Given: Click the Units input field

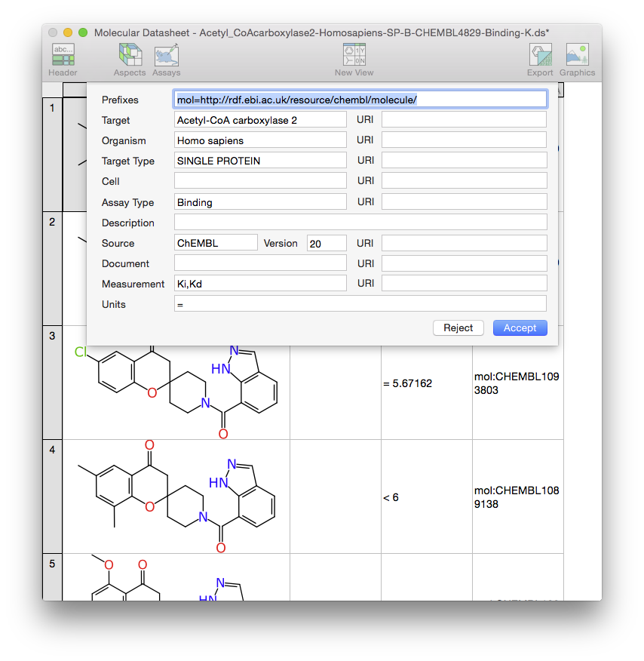Looking at the screenshot, I should coord(360,304).
